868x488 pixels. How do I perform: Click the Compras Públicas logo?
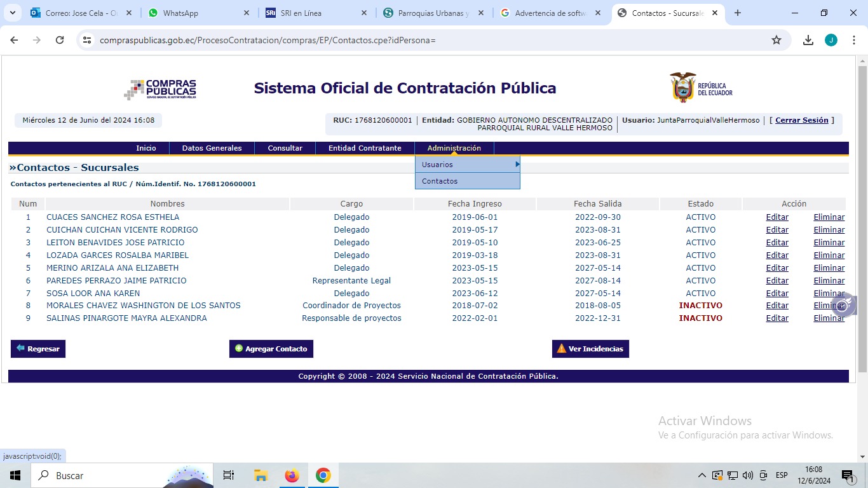(160, 90)
